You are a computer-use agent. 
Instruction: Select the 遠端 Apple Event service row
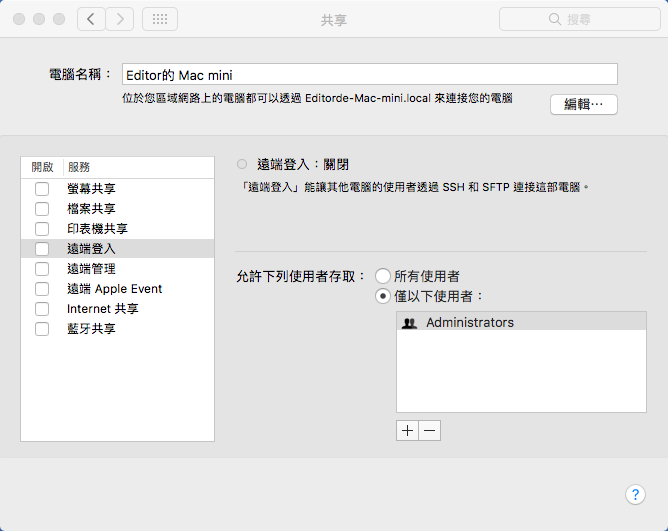pyautogui.click(x=118, y=289)
